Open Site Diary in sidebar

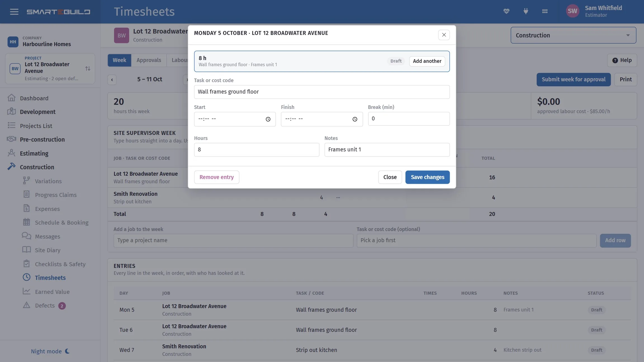point(48,250)
